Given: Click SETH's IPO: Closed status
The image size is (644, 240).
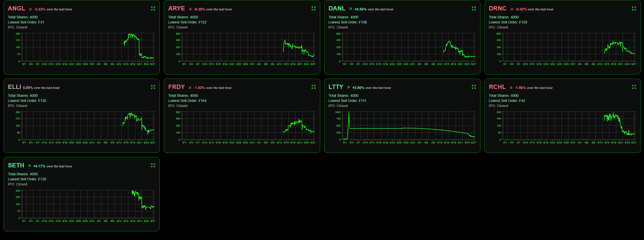Looking at the screenshot, I should click(x=17, y=184).
